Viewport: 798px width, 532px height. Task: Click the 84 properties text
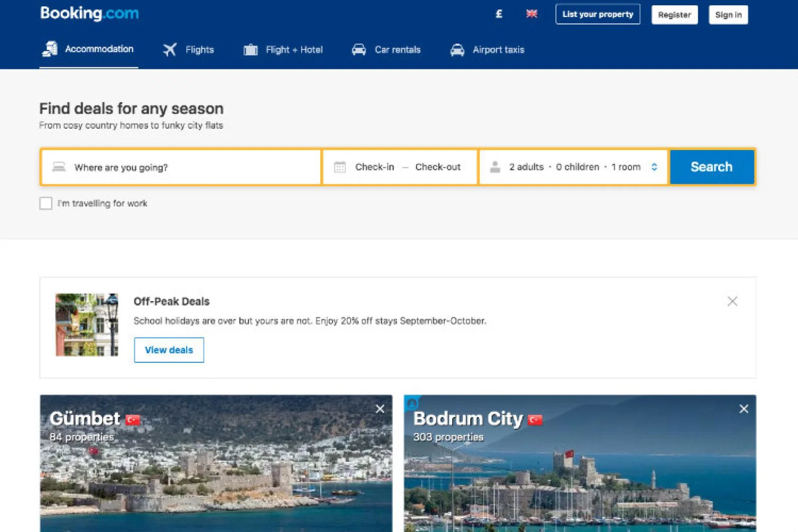click(82, 437)
